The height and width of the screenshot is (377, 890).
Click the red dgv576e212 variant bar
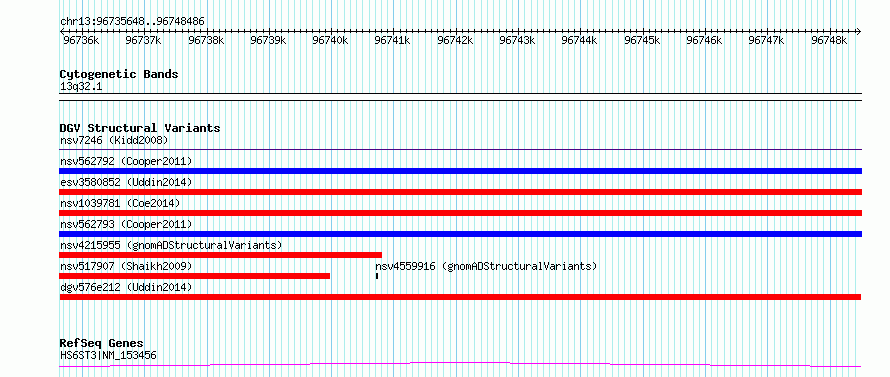click(460, 297)
